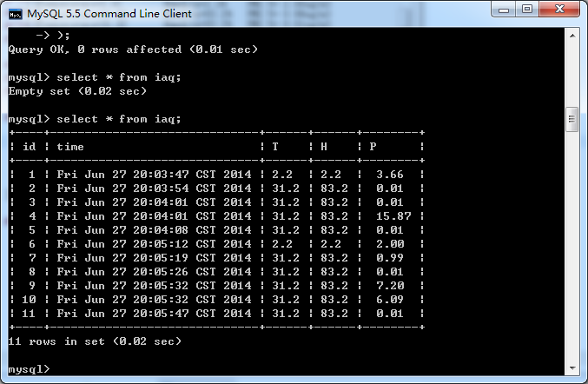Click the time value '20:03:47 CST 2014'
Screen dimensions: 588x384
[x=192, y=175]
